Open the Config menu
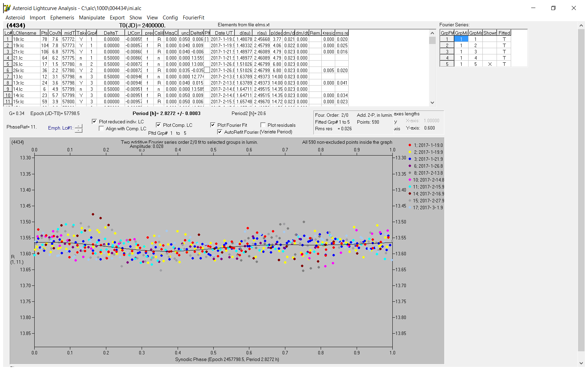 (170, 18)
